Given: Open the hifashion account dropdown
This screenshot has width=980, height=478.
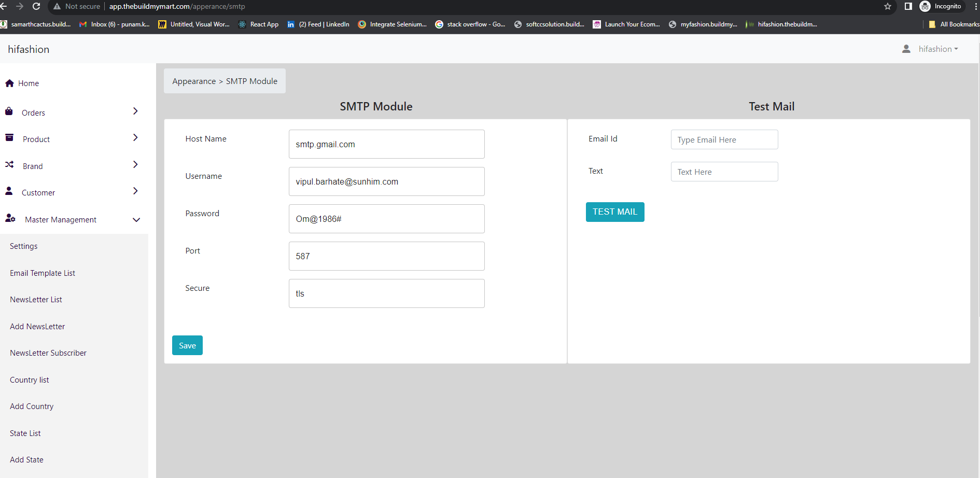Looking at the screenshot, I should [938, 49].
